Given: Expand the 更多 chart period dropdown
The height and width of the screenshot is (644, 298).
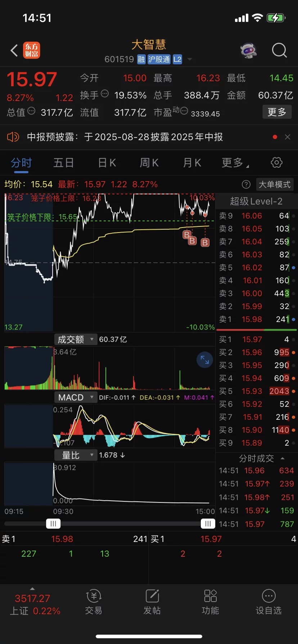Looking at the screenshot, I should 235,163.
